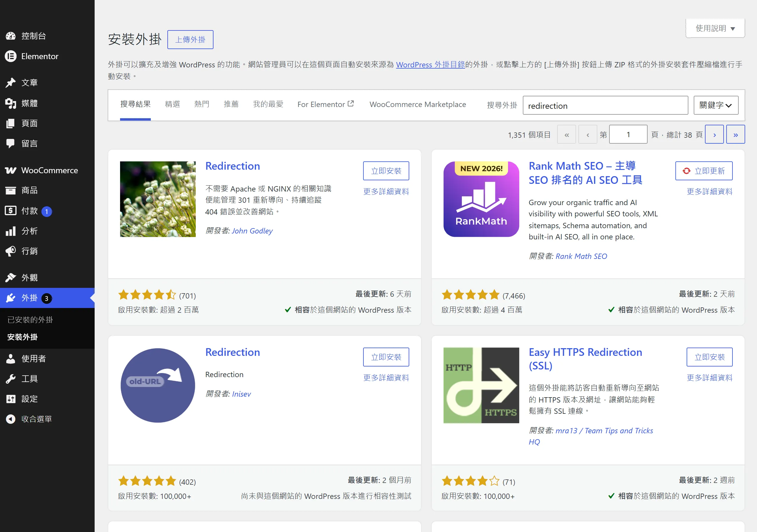Click the external link icon beside For Elementor
This screenshot has width=757, height=532.
coord(351,103)
